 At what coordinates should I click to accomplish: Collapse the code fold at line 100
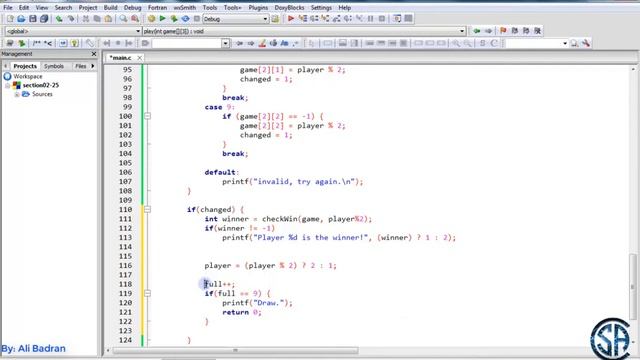coord(147,116)
